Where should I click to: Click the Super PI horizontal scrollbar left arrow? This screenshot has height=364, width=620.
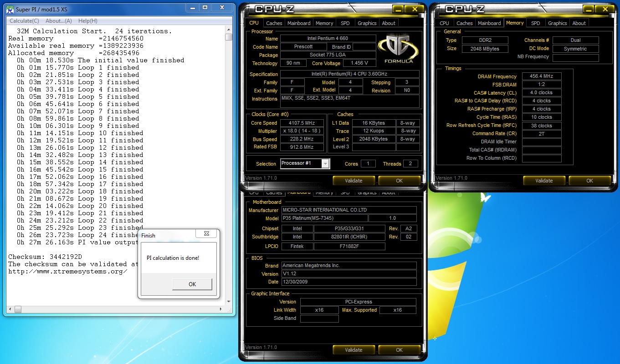10,309
